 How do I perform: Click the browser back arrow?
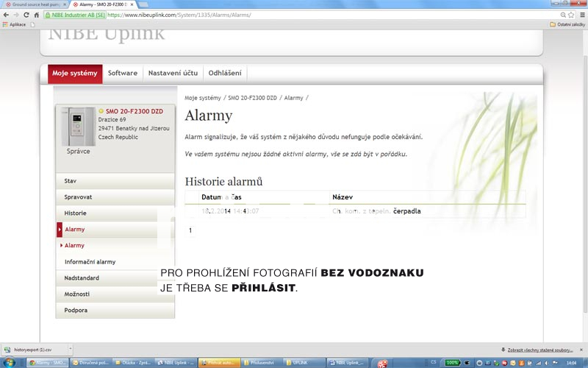click(6, 15)
